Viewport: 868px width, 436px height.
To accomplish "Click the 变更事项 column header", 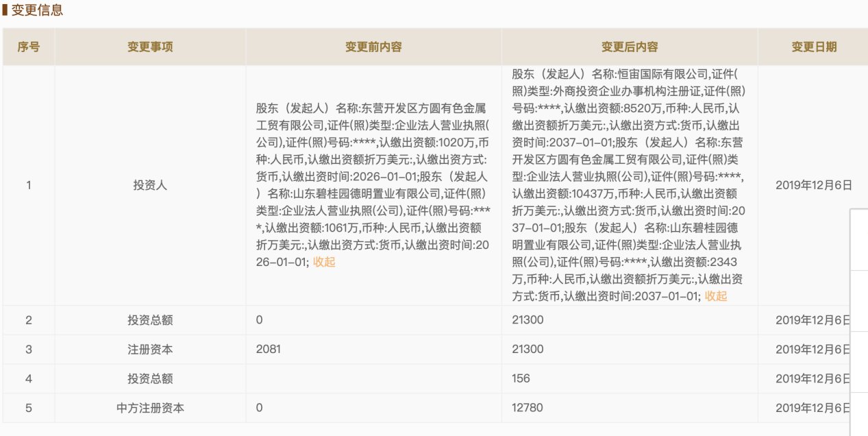I will click(150, 47).
